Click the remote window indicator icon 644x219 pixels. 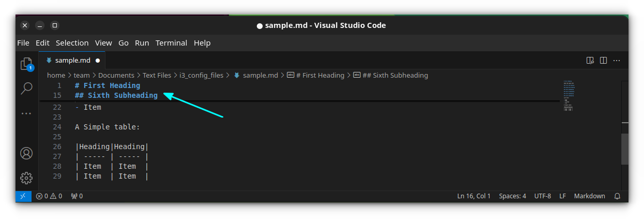(23, 196)
